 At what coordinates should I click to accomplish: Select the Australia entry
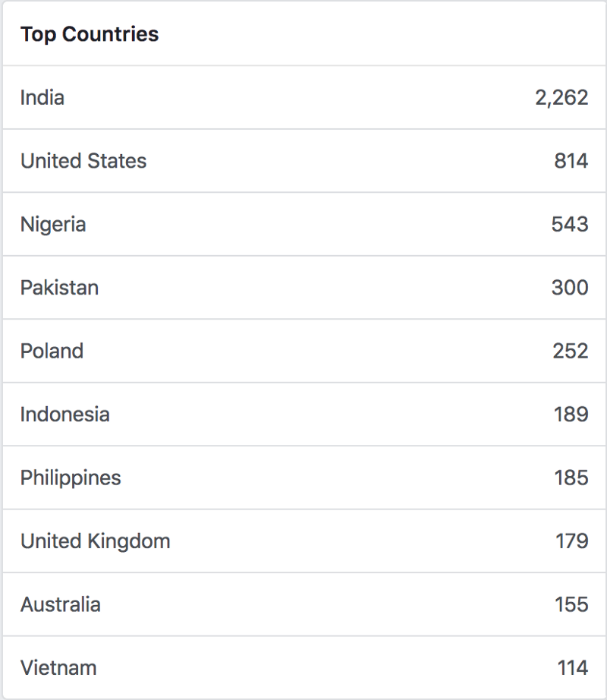(x=60, y=605)
